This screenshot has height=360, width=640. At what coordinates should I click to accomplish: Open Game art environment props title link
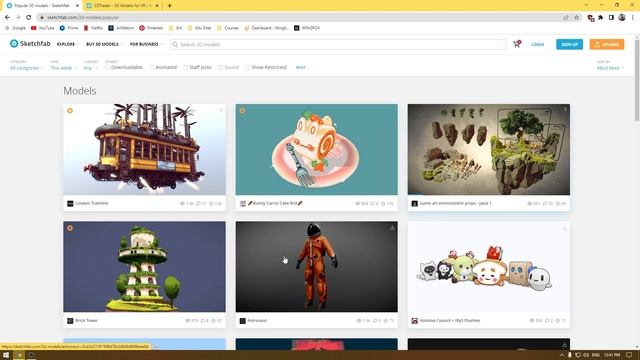(455, 203)
